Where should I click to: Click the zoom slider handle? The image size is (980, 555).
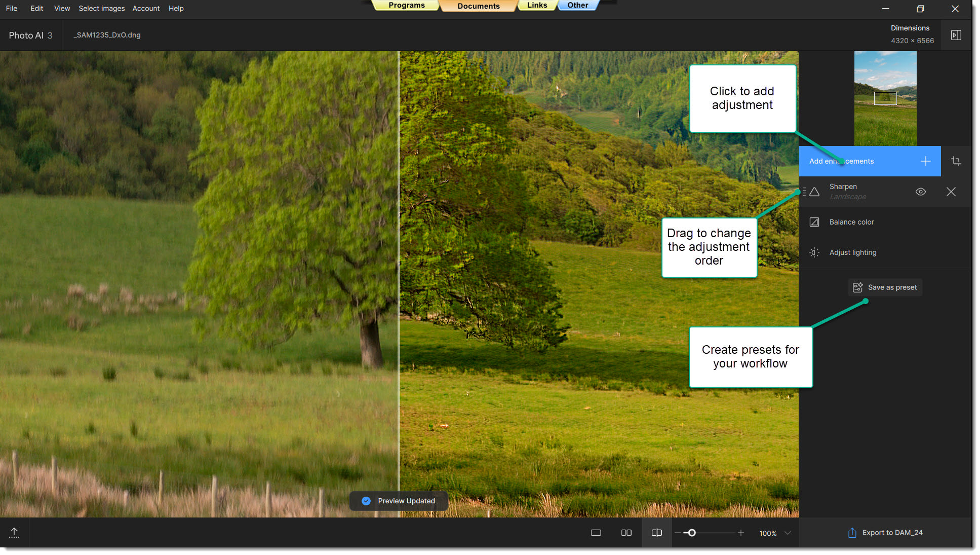tap(691, 533)
